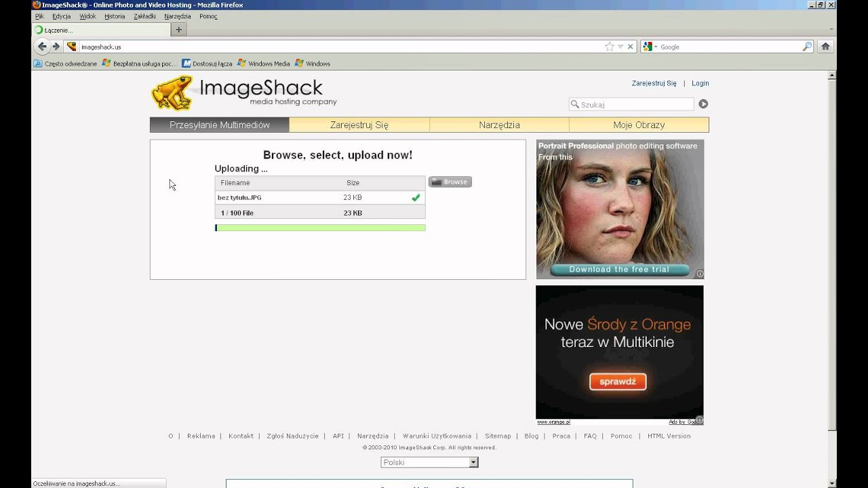Open the Dostosuj łącza bookmark
This screenshot has width=868, height=488.
coord(207,64)
